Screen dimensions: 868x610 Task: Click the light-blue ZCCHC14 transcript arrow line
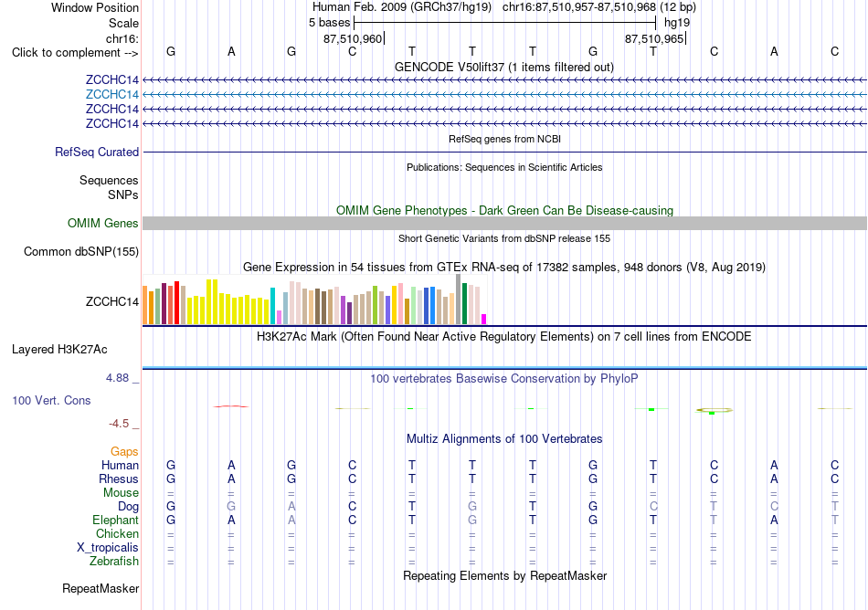click(x=504, y=95)
